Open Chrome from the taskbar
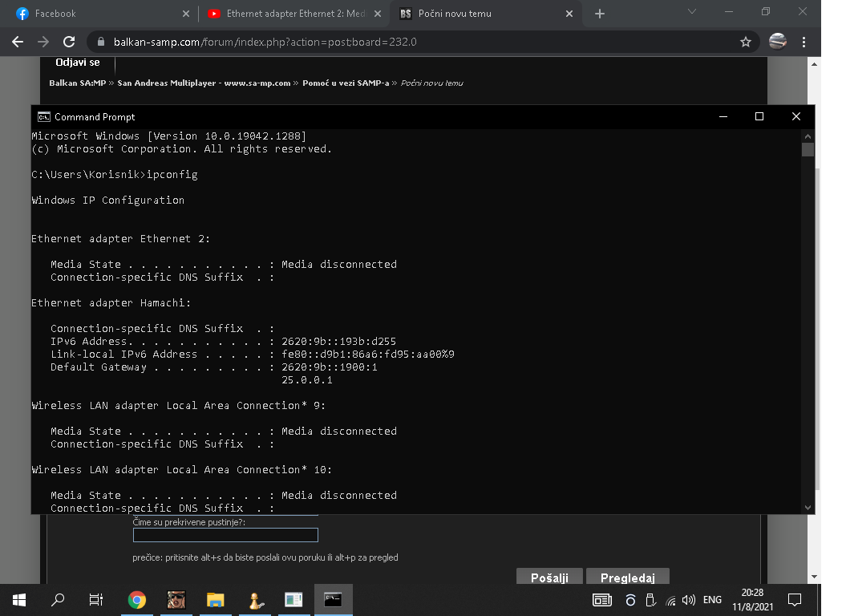This screenshot has height=616, width=842. coord(137,600)
